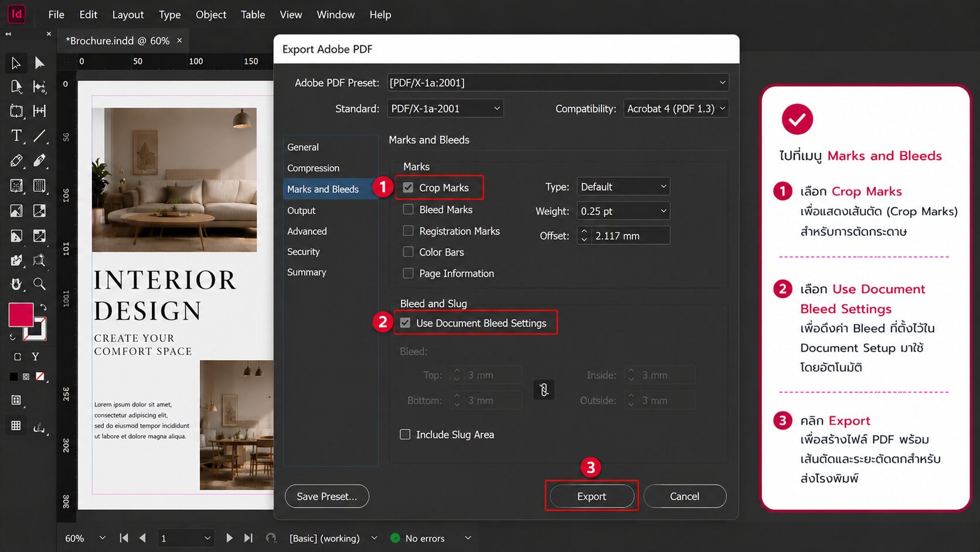980x552 pixels.
Task: Open the Standard PDF/X-1a-2001 dropdown
Action: click(x=445, y=109)
